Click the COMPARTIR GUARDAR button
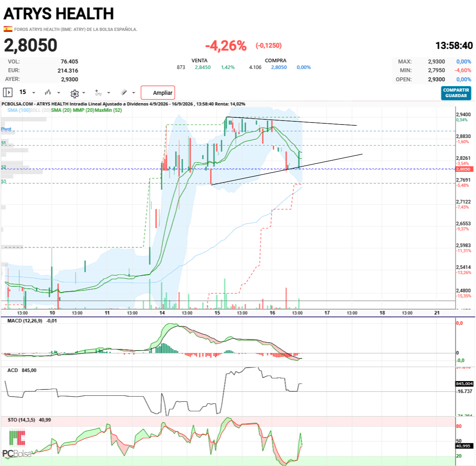 [456, 93]
